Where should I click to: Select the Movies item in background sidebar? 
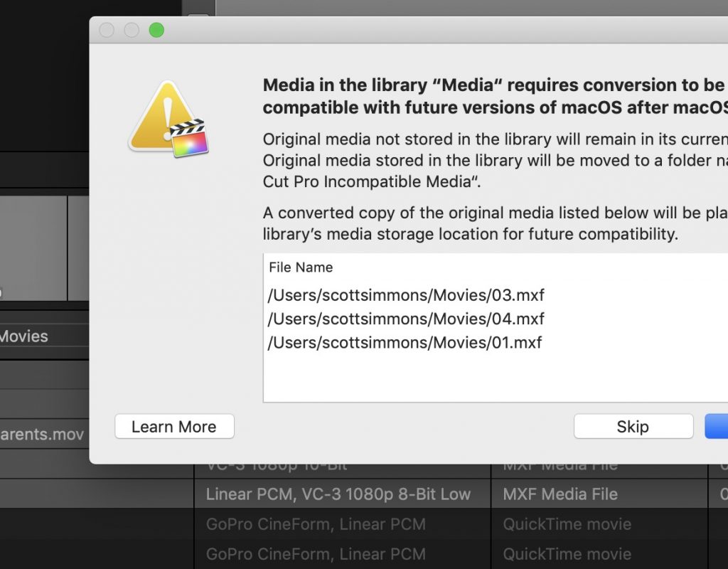(x=24, y=336)
